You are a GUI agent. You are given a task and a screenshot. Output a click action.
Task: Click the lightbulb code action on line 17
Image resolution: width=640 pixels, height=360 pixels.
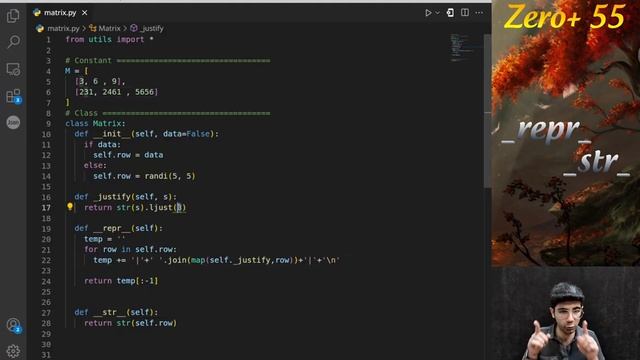(70, 207)
